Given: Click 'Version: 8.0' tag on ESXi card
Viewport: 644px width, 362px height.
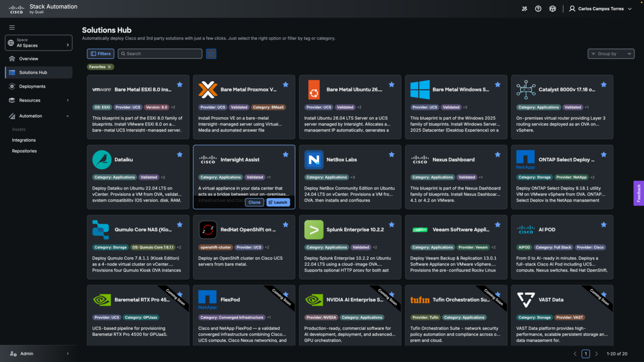Looking at the screenshot, I should 156,107.
